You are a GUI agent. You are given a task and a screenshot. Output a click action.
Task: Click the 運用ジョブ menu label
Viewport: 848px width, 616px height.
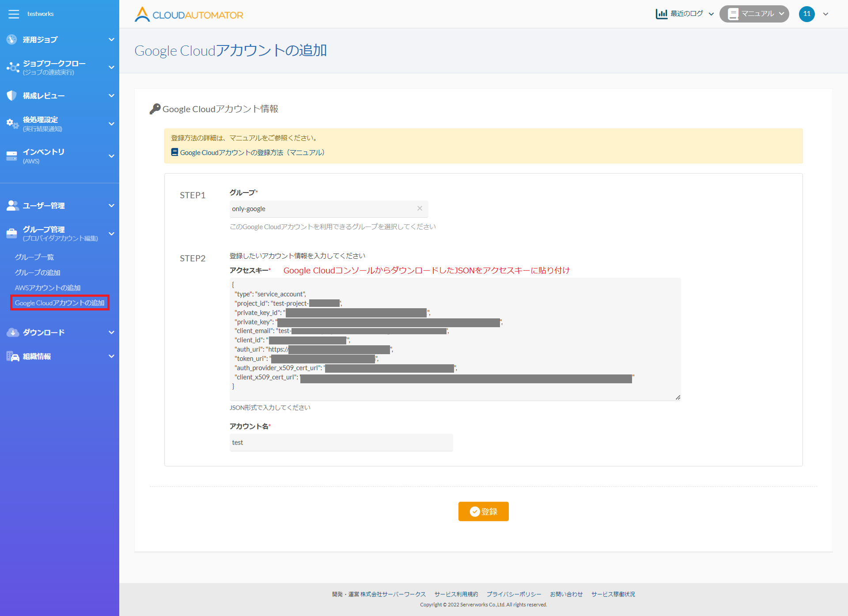coord(40,40)
